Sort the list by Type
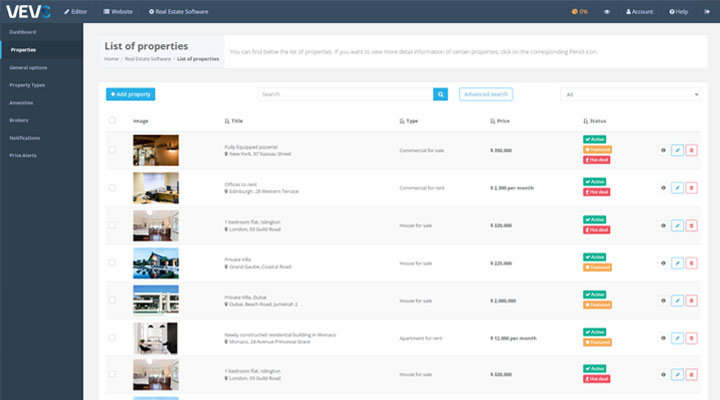The width and height of the screenshot is (720, 400). (x=409, y=121)
